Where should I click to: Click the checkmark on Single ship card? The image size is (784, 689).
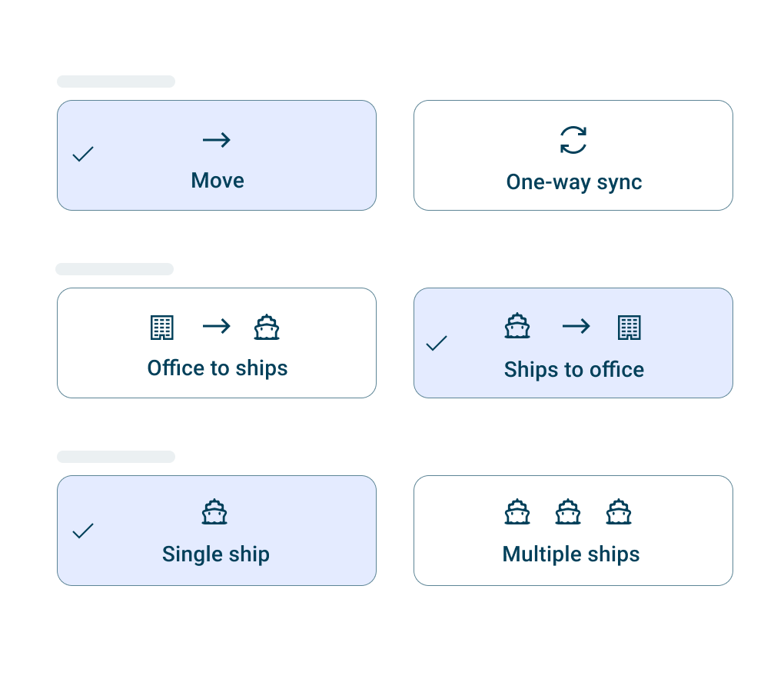coord(83,531)
